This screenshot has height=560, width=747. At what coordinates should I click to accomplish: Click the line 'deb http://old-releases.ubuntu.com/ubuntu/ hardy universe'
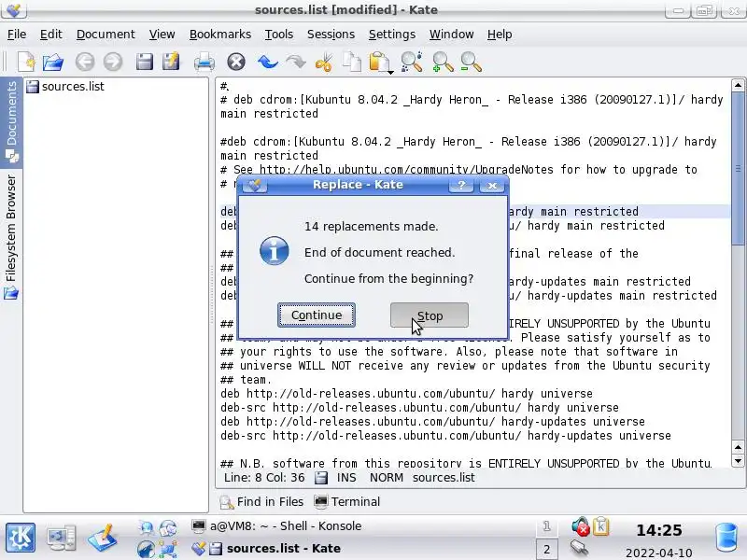406,393
